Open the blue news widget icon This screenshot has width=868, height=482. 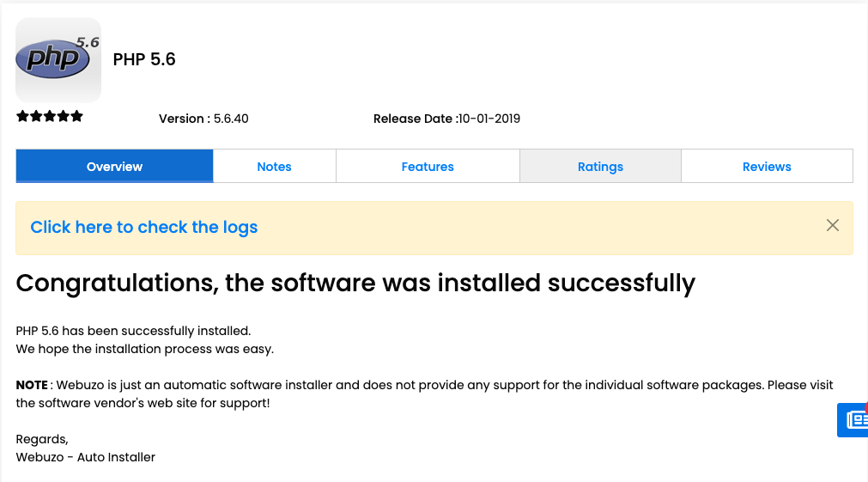coord(854,419)
